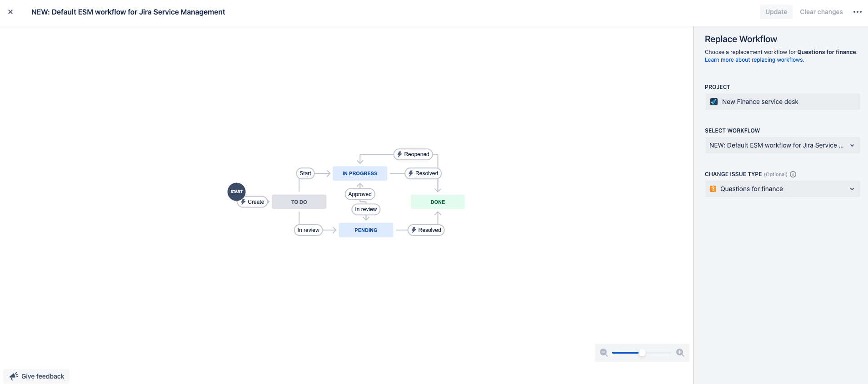Select the Reopened transition
This screenshot has height=384, width=868.
click(413, 154)
